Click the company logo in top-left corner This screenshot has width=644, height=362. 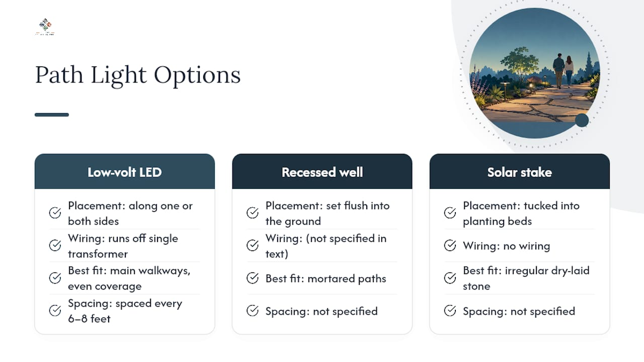coord(45,27)
